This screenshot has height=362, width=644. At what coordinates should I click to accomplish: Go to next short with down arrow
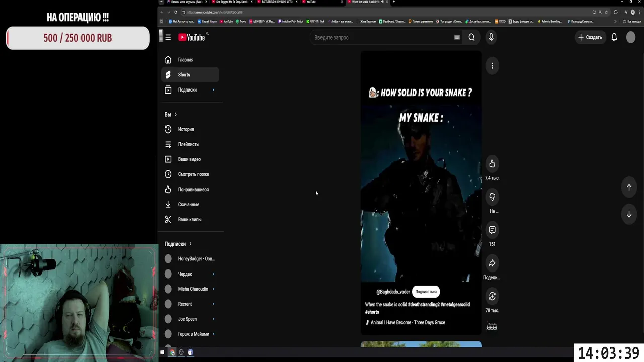[x=629, y=214]
